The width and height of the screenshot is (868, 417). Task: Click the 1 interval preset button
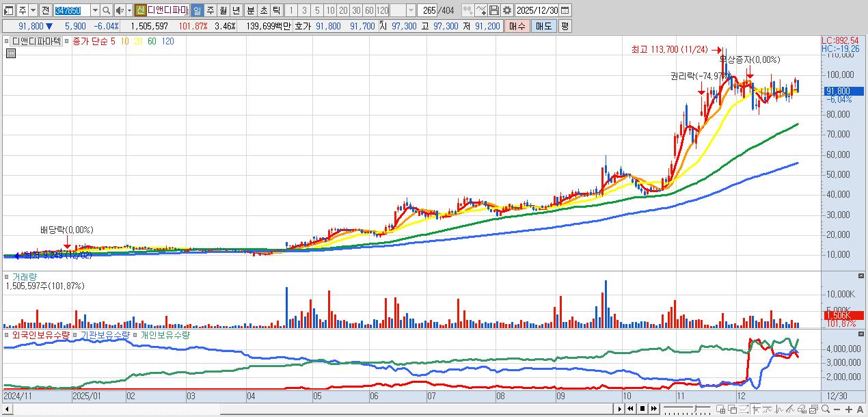(291, 10)
